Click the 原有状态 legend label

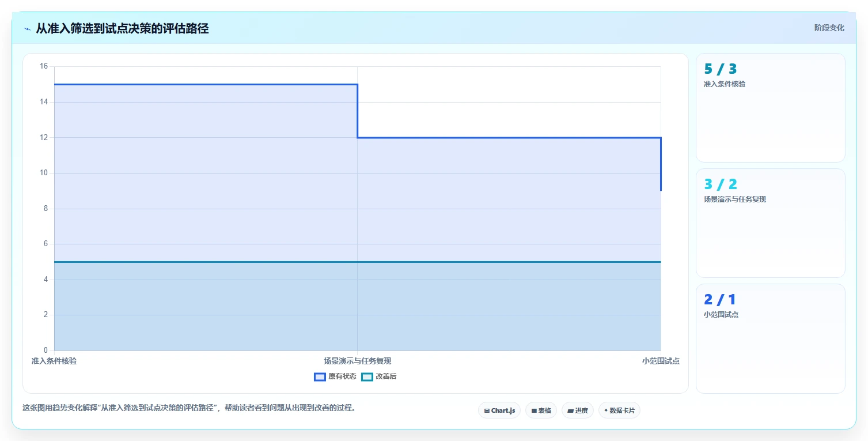[342, 377]
